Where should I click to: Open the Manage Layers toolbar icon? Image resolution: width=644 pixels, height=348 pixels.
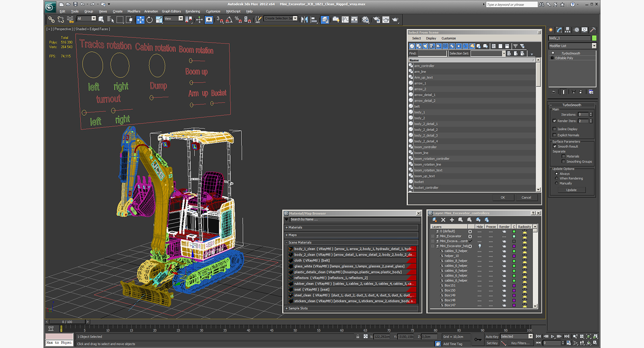pos(325,20)
